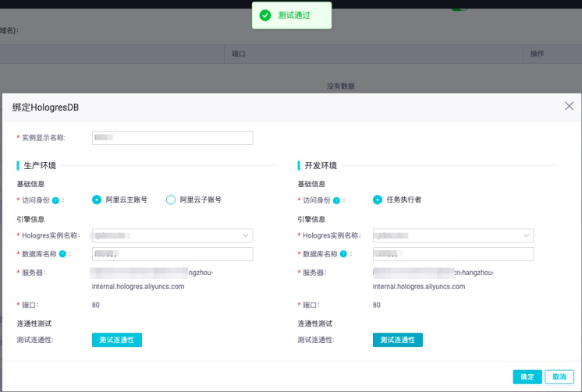Viewport: 582px width, 392px height.
Task: Click the 没有数据 text in background table
Action: (341, 86)
